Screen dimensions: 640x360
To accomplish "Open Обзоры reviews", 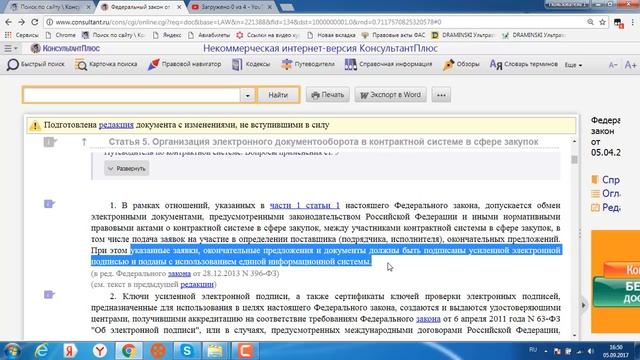I will [461, 64].
